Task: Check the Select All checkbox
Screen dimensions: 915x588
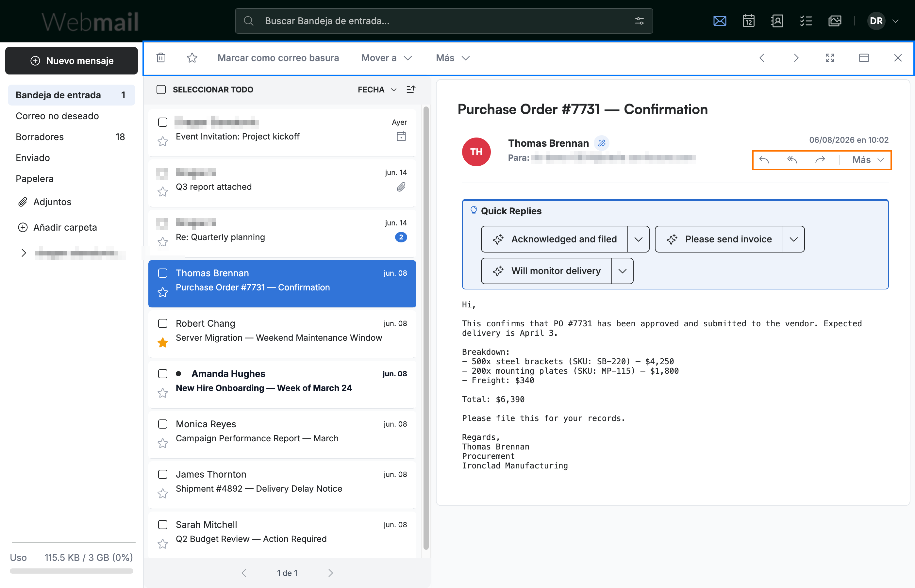Action: pos(161,90)
